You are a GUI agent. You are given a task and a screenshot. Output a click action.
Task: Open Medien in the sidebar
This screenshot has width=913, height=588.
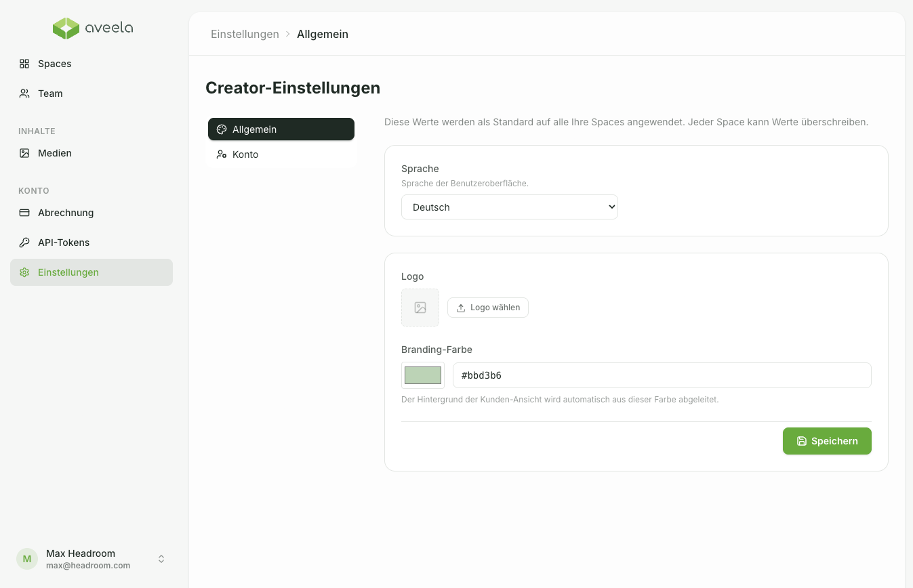(92, 153)
